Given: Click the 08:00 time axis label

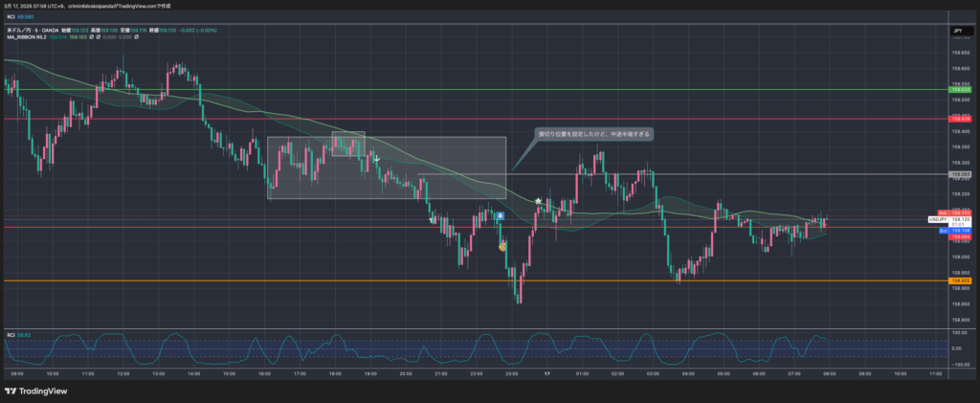Looking at the screenshot, I should (x=829, y=373).
